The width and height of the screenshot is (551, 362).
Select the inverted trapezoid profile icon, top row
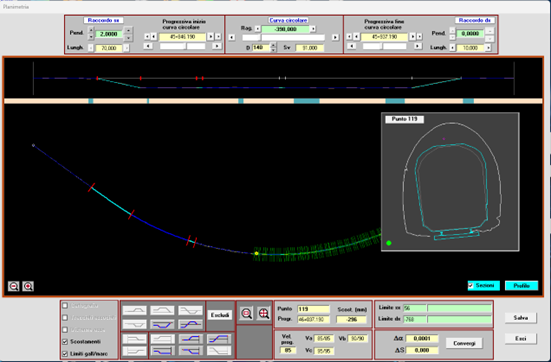tap(190, 310)
